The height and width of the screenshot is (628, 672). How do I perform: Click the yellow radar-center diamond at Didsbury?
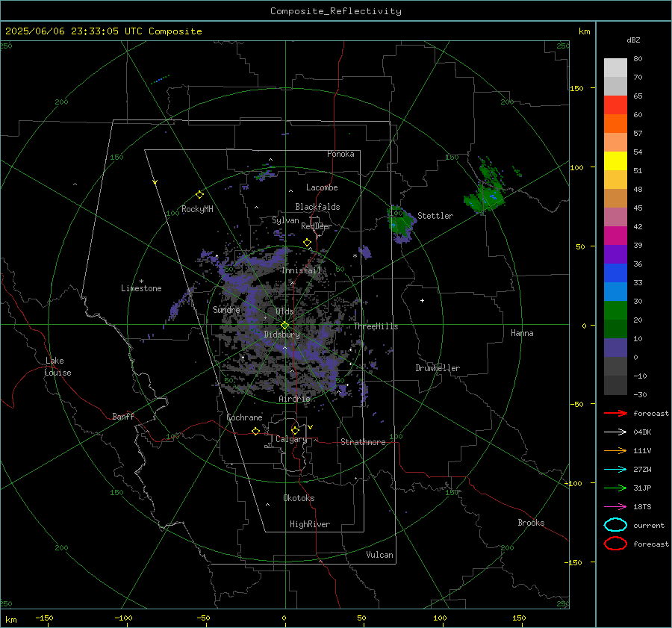(x=285, y=326)
